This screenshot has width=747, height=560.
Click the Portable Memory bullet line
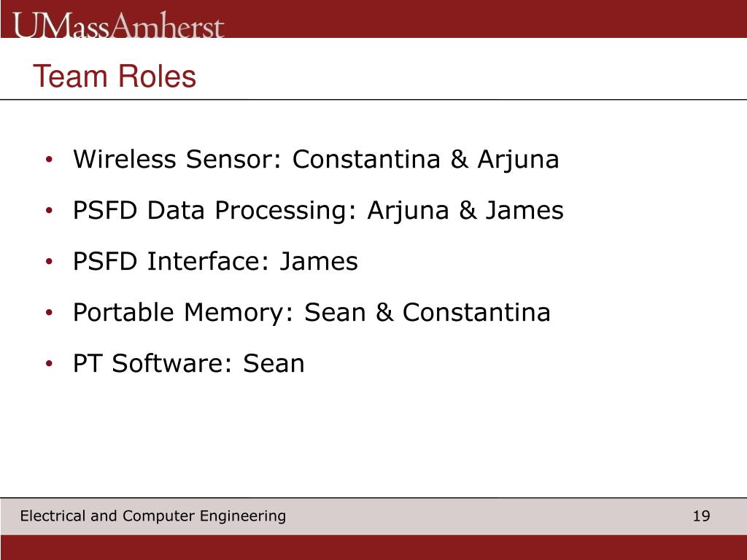coord(311,313)
